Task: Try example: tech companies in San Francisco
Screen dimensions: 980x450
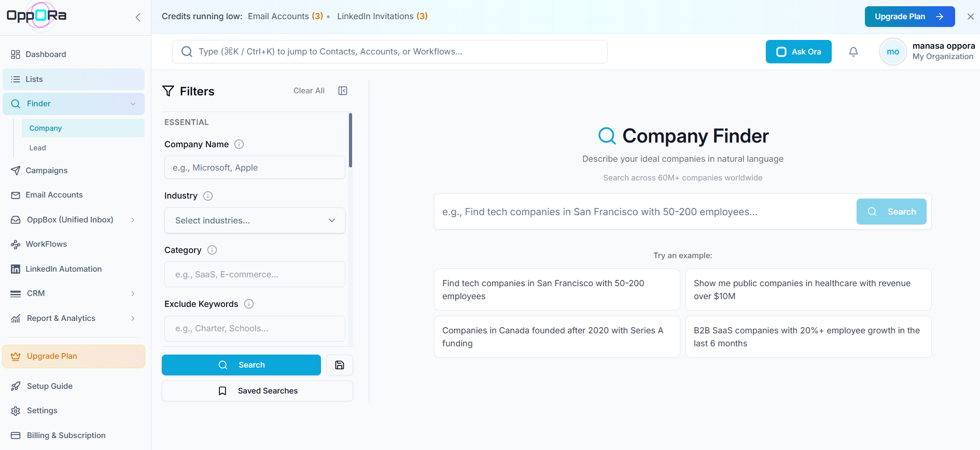Action: tap(557, 290)
